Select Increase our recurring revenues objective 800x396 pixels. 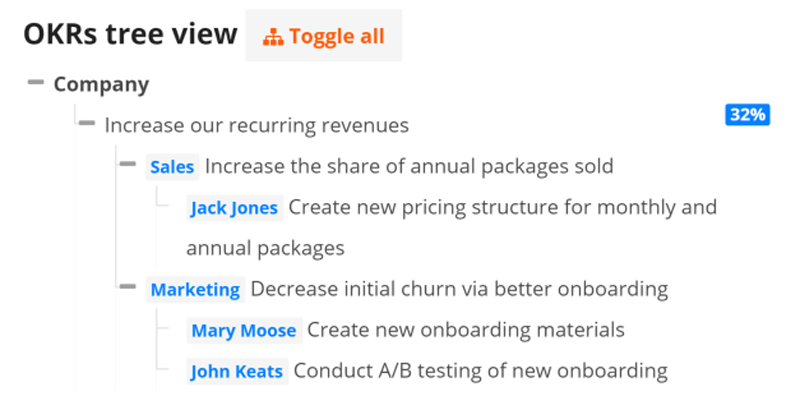tap(257, 125)
